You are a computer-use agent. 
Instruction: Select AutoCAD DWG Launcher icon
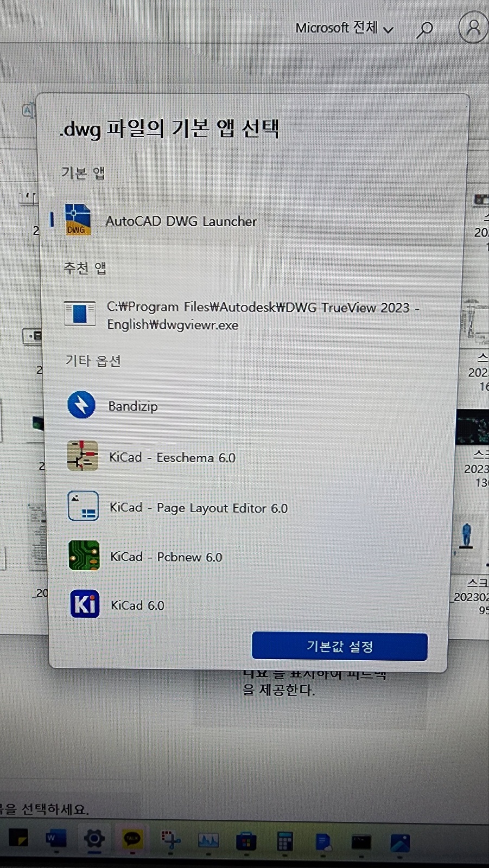tap(78, 220)
